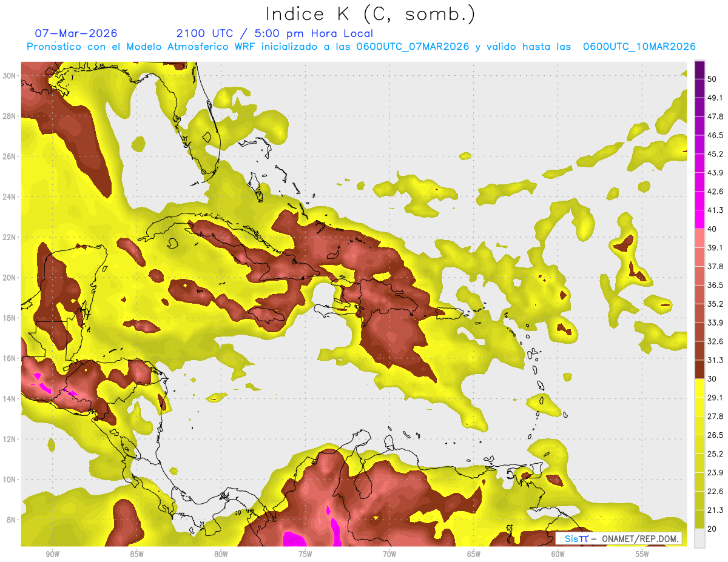Screen dimensions: 728x562
Task: Click the '32.6' colorbar value
Action: (715, 341)
